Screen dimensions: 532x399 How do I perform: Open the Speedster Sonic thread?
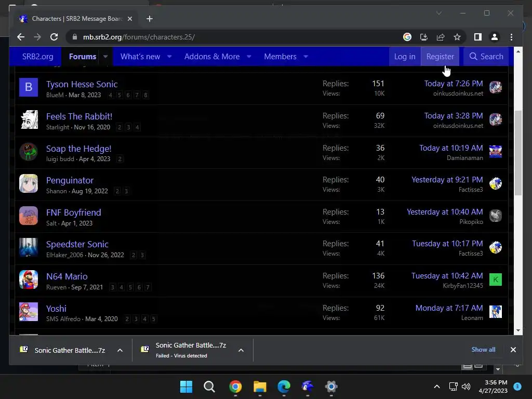tap(77, 244)
